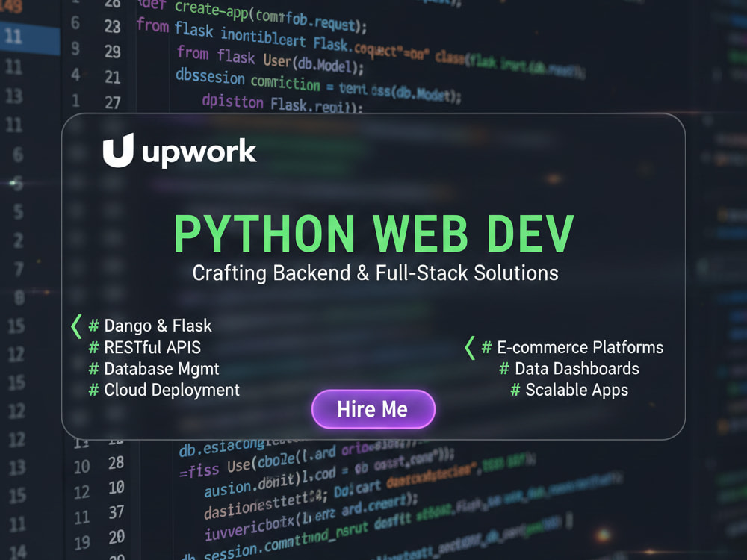This screenshot has width=747, height=560.
Task: Click code line "from flask User(db.Model);"
Action: 270,60
